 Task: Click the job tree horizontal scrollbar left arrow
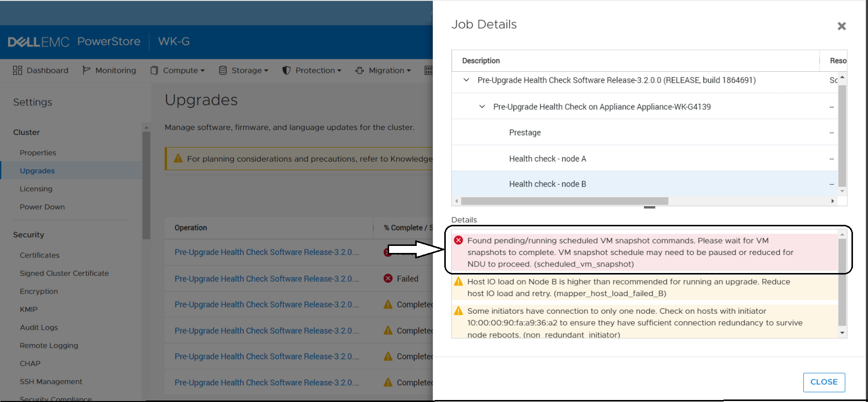click(456, 201)
